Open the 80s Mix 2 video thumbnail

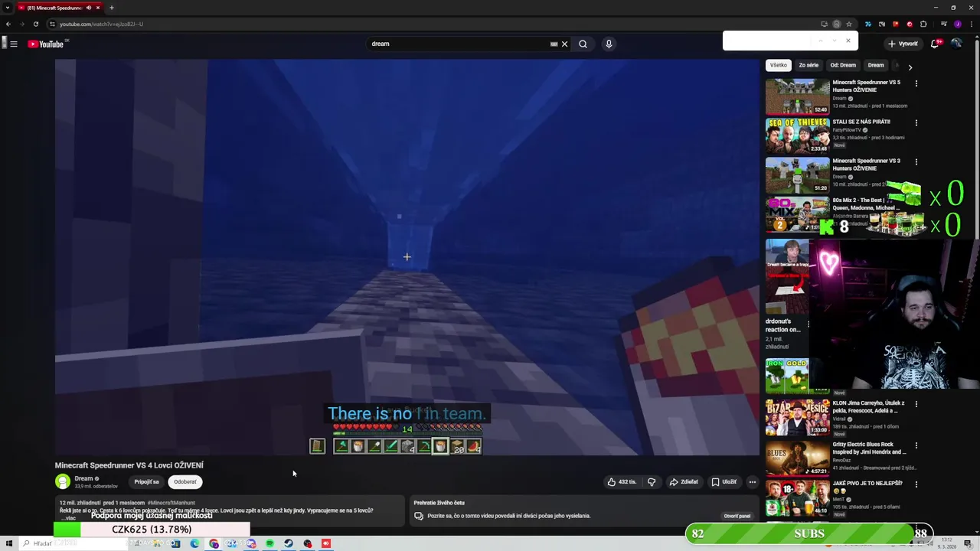point(798,215)
